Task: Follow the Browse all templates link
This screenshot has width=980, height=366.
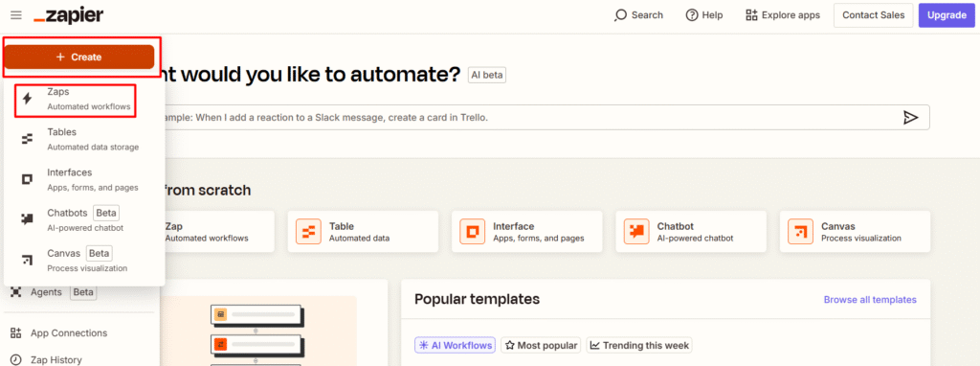Action: (870, 300)
